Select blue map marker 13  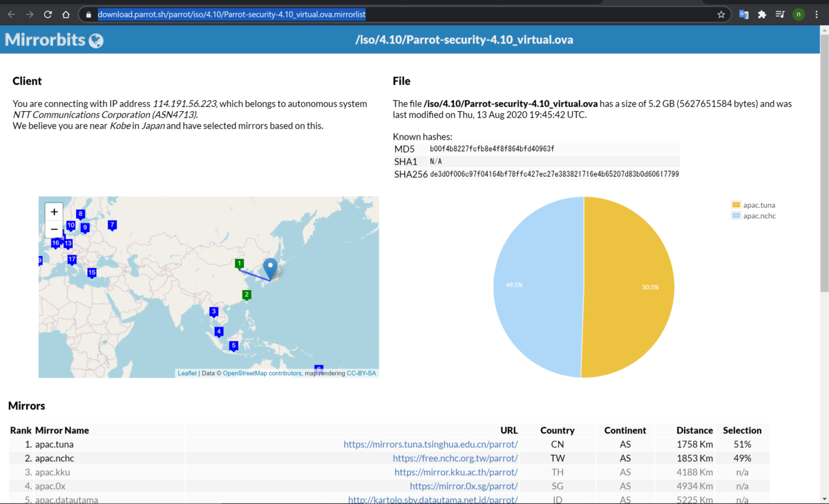[x=68, y=244]
